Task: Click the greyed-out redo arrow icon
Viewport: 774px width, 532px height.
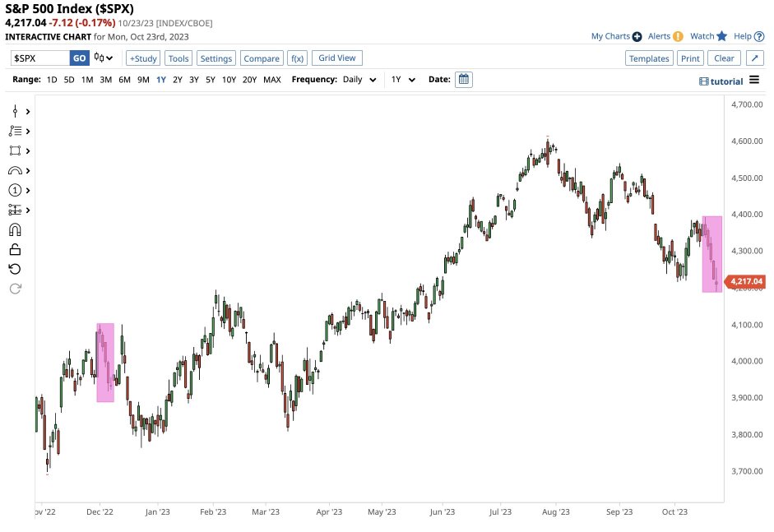Action: [x=15, y=289]
